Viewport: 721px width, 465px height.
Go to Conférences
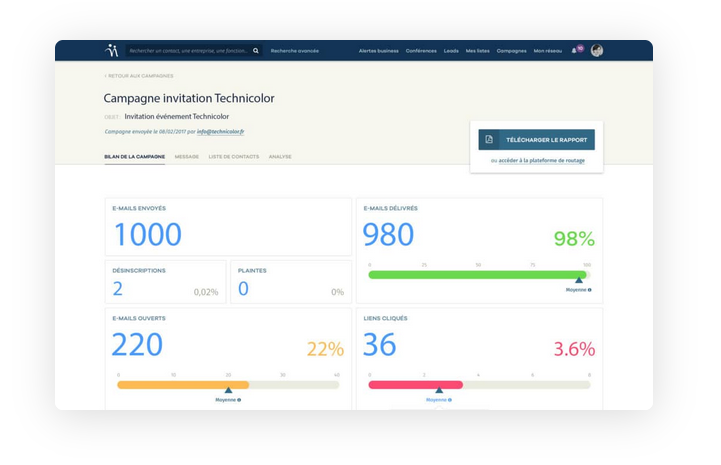421,51
